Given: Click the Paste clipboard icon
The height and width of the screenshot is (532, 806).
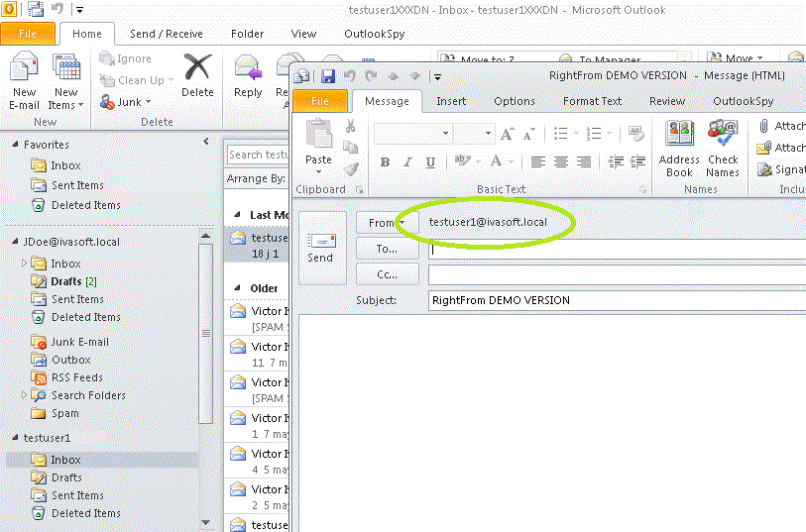Looking at the screenshot, I should click(318, 135).
